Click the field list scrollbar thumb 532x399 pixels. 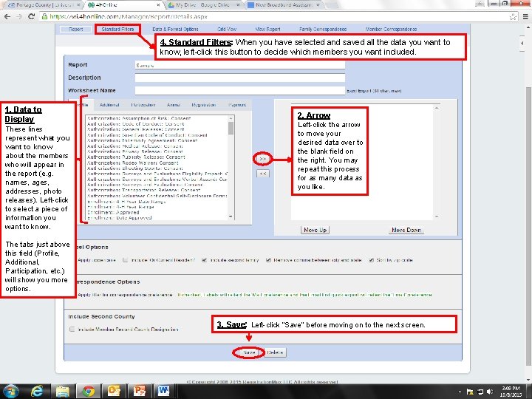coord(231,129)
